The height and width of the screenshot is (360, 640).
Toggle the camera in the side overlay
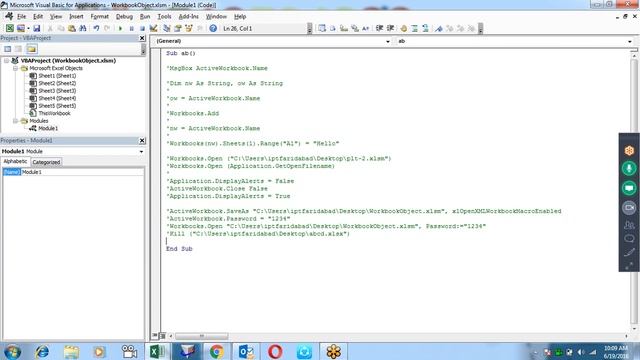(x=629, y=207)
